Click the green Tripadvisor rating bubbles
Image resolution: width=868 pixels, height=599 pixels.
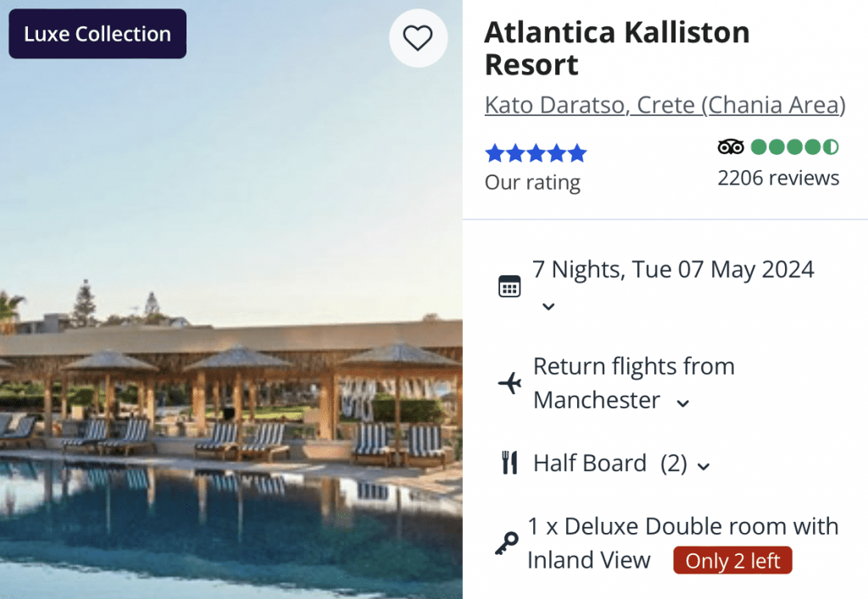794,147
